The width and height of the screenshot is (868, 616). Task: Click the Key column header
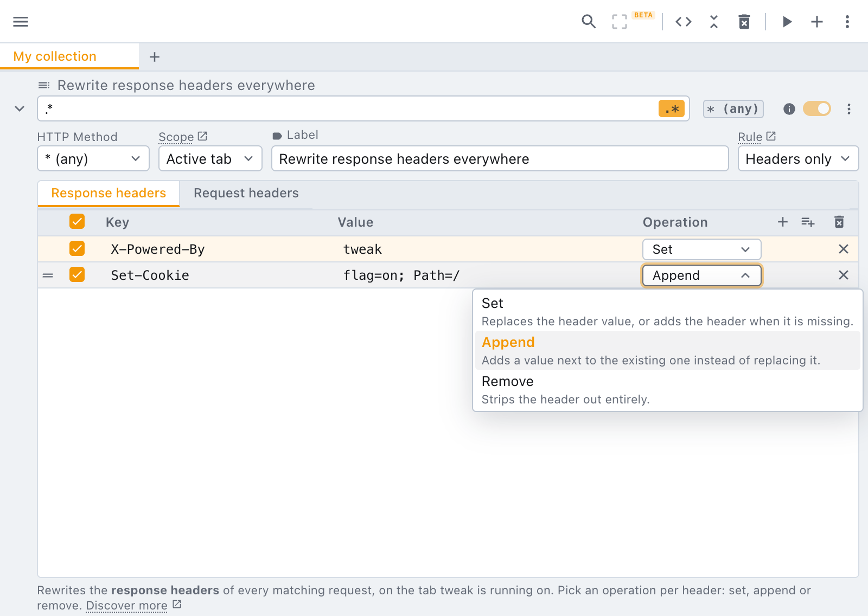(x=117, y=222)
